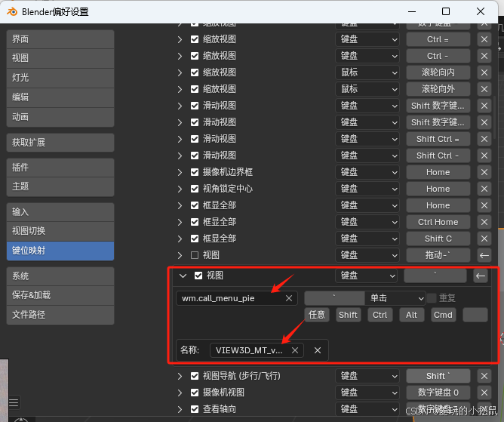Image resolution: width=504 pixels, height=422 pixels.
Task: Remove the Ctrl = zoom view keymap entry
Action: point(484,39)
